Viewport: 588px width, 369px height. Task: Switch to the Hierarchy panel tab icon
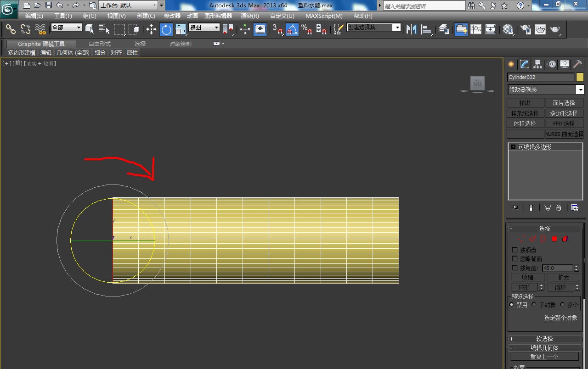538,64
